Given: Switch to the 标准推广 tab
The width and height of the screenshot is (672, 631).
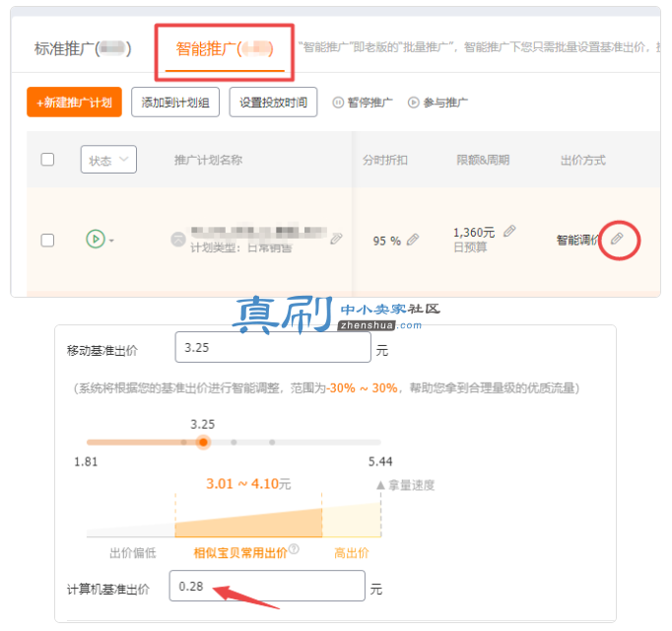Looking at the screenshot, I should click(x=83, y=49).
